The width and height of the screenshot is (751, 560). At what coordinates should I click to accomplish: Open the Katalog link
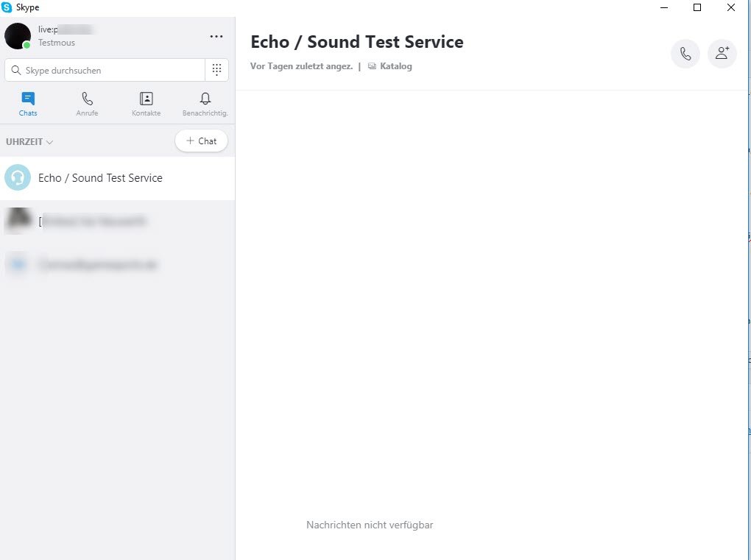[395, 66]
